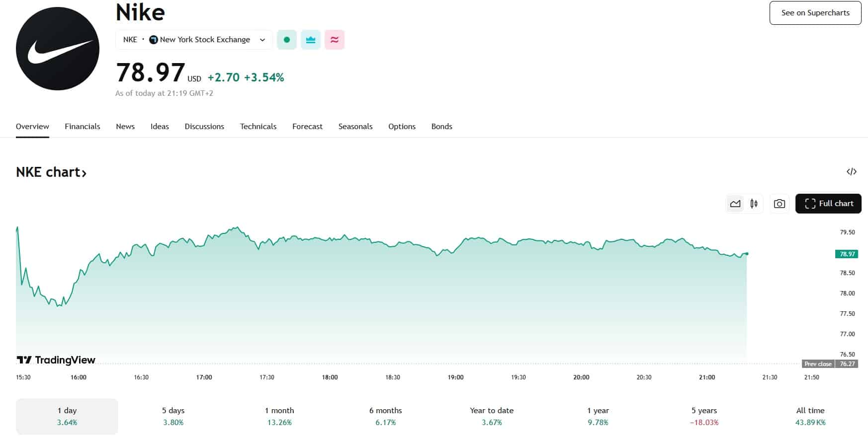Take a chart snapshot with camera icon

(779, 204)
